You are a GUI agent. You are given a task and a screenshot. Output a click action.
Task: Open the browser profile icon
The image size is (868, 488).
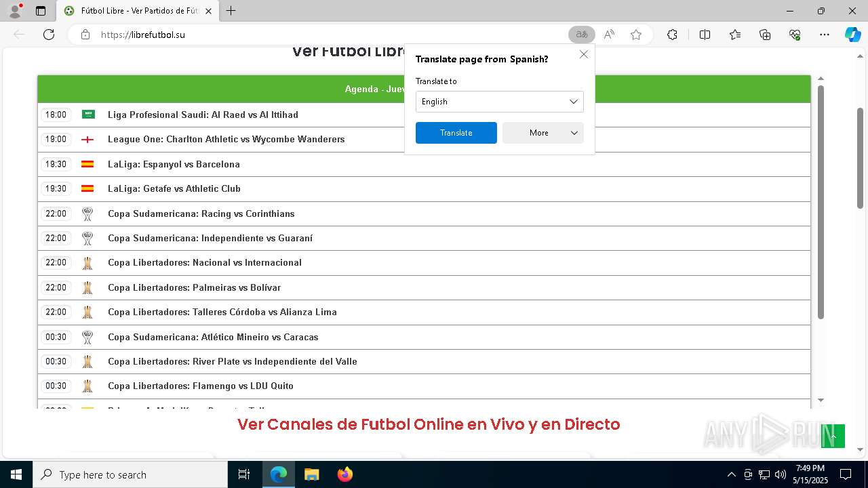pos(14,11)
